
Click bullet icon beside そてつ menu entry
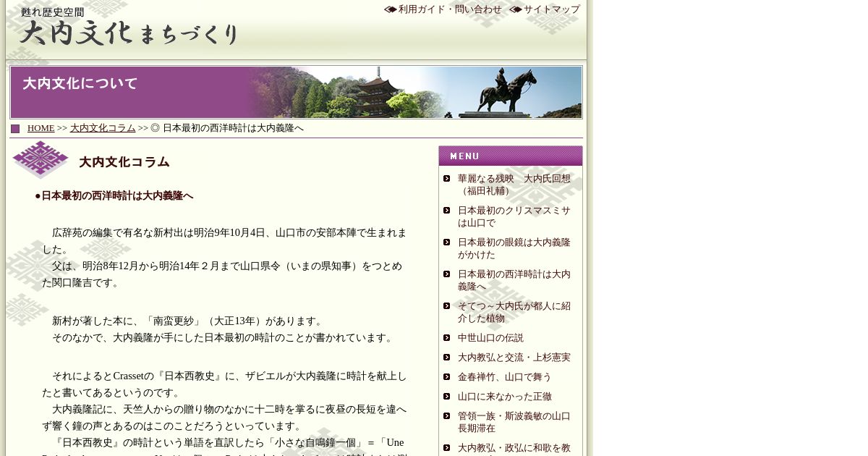(447, 306)
